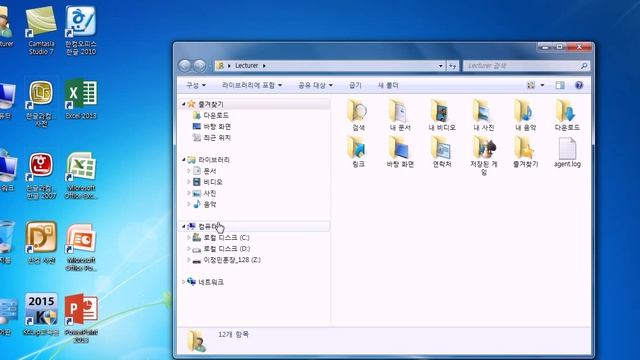Collapse the 컴퓨터 tree group
The image size is (640, 360).
[x=183, y=227]
